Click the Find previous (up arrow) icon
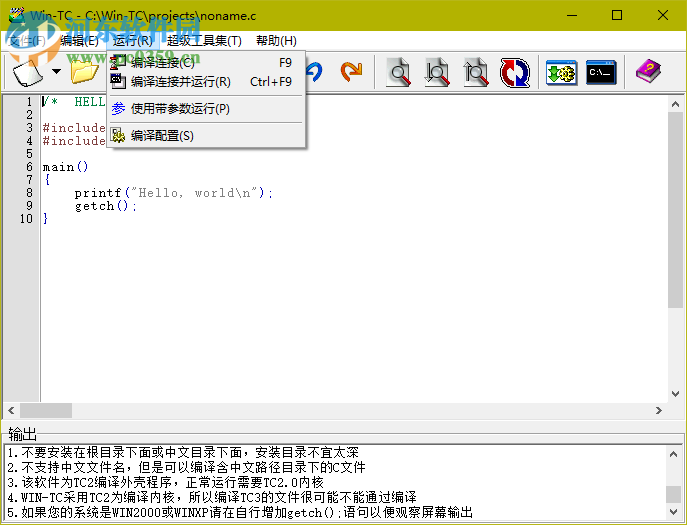Screen dimensions: 687x525 (x=475, y=72)
